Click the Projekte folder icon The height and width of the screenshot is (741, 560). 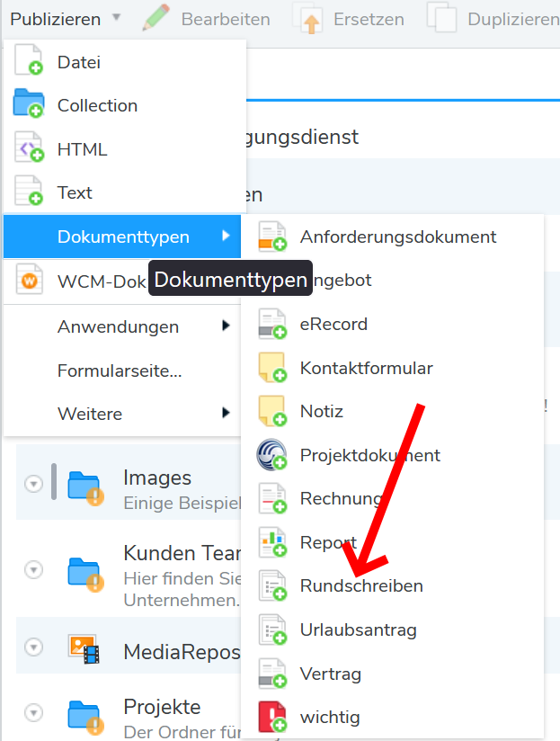[x=85, y=718]
